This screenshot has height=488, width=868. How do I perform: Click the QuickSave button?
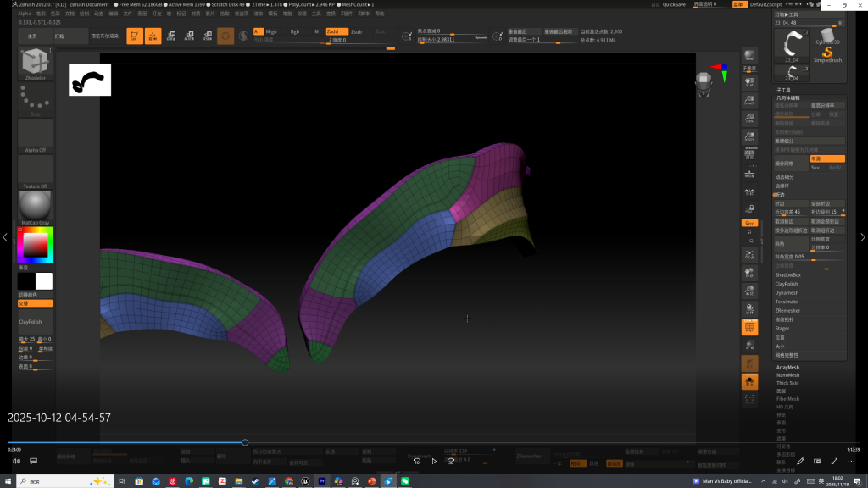[674, 4]
